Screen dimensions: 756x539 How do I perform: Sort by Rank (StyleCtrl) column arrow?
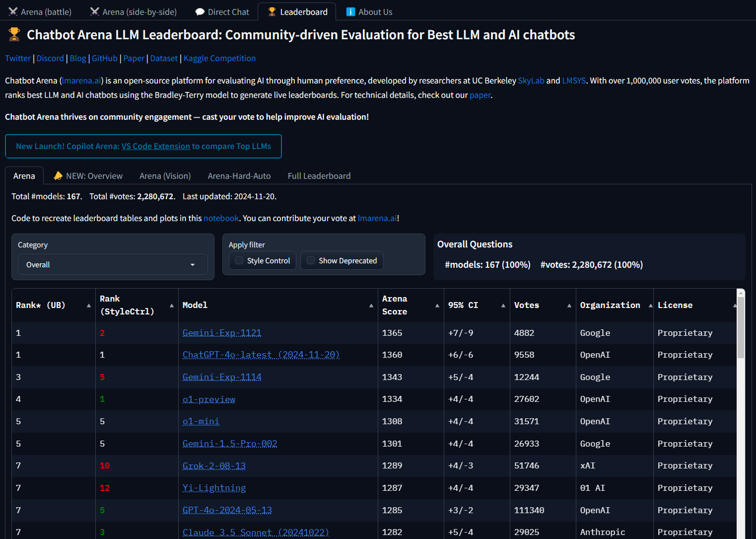point(172,306)
